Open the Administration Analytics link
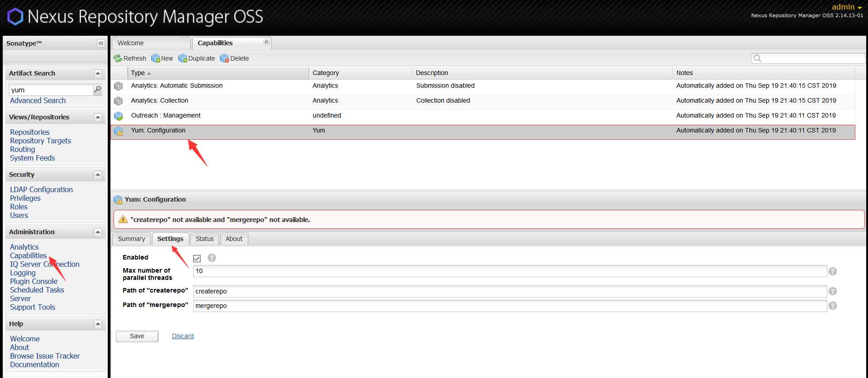This screenshot has width=868, height=378. click(x=24, y=247)
